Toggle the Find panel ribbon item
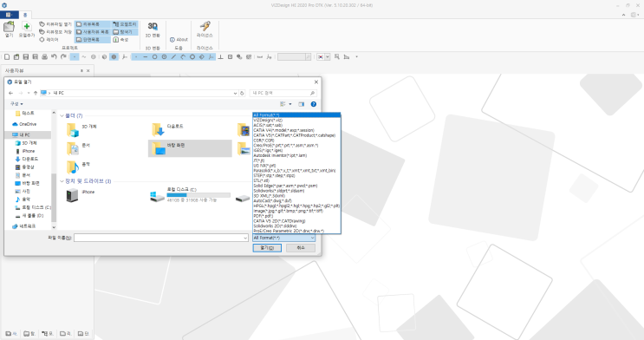644x340 pixels. click(125, 31)
